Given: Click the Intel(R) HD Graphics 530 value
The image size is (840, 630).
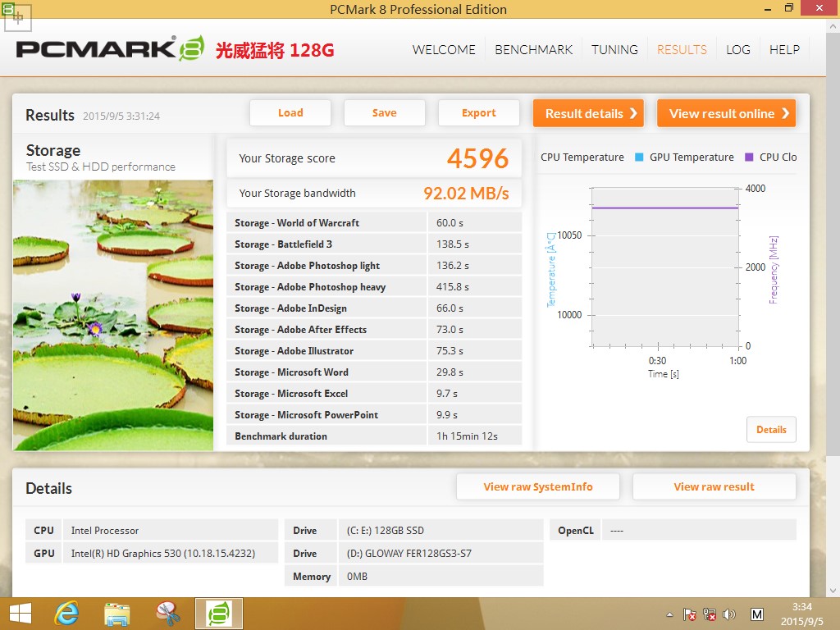Looking at the screenshot, I should (x=163, y=554).
